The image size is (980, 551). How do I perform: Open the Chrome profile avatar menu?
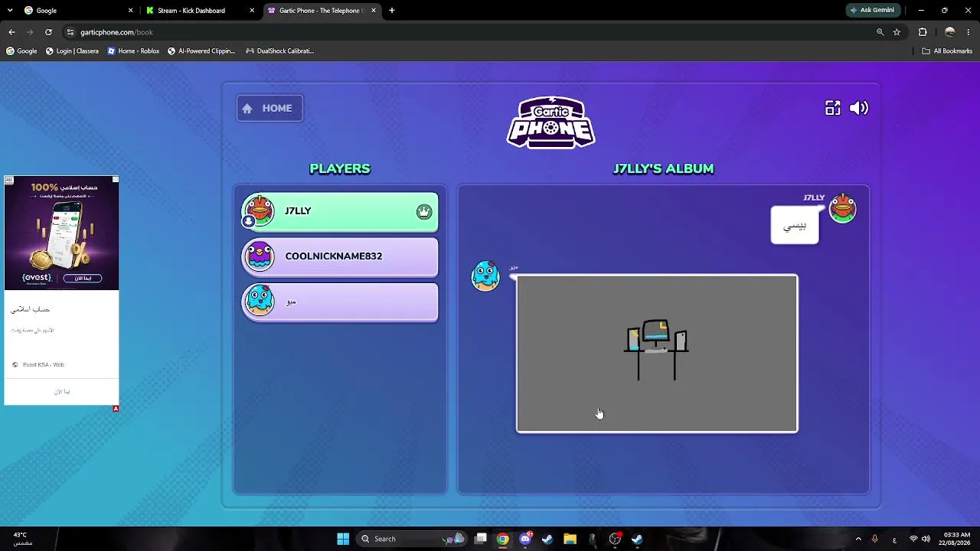pyautogui.click(x=950, y=32)
